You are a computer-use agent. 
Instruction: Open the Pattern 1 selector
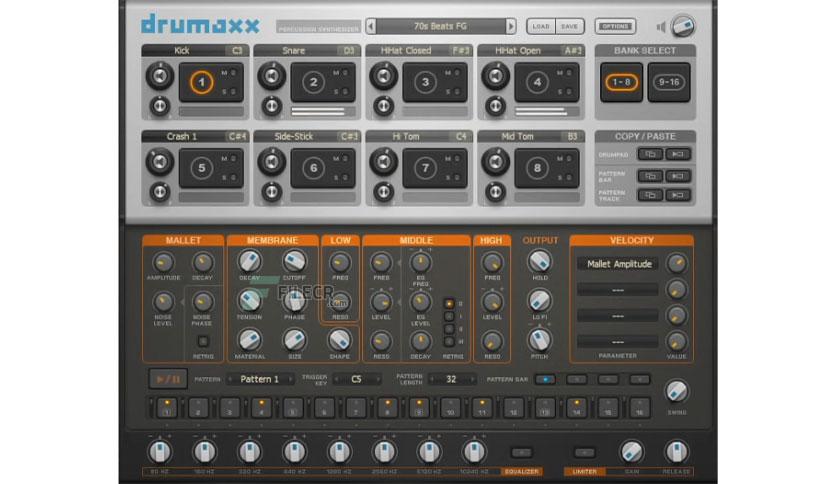(x=260, y=380)
